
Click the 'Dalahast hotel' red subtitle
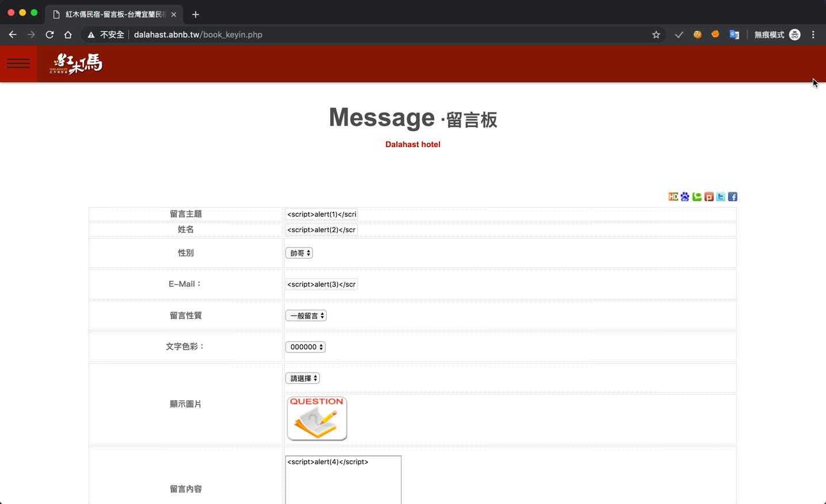pos(413,144)
